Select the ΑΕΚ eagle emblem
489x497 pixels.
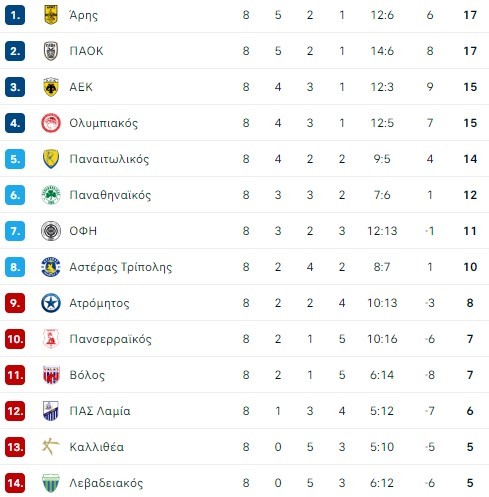(x=51, y=87)
